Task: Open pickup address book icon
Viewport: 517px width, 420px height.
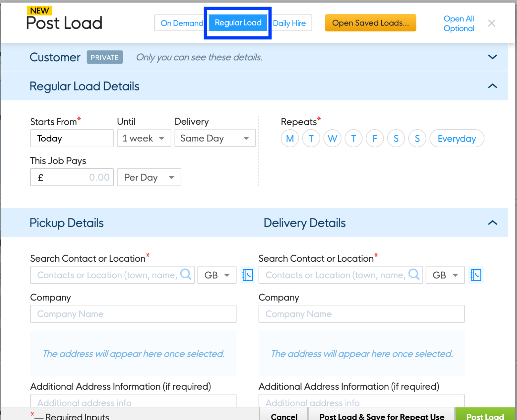Action: pyautogui.click(x=248, y=275)
